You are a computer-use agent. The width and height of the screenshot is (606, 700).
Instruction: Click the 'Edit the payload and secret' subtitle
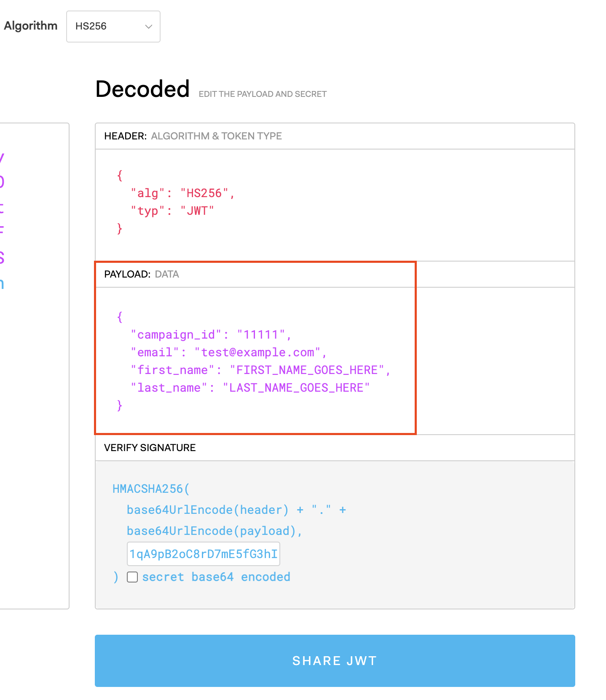(x=263, y=94)
